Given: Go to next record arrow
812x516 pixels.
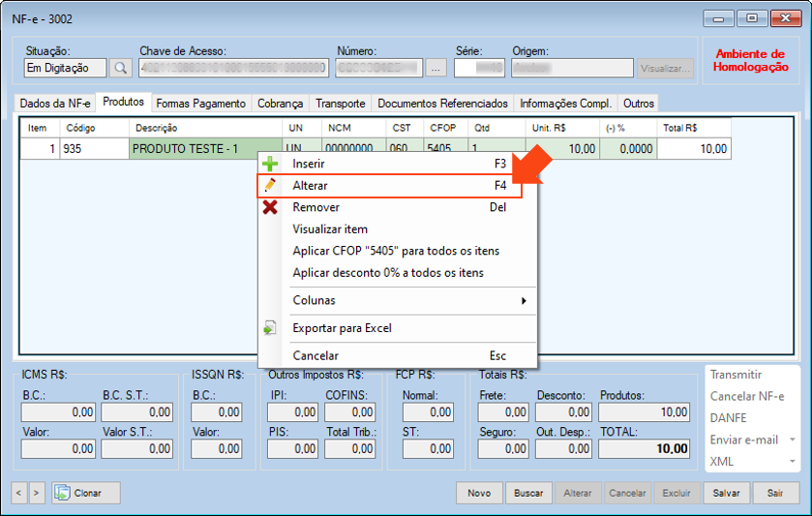Looking at the screenshot, I should [37, 493].
